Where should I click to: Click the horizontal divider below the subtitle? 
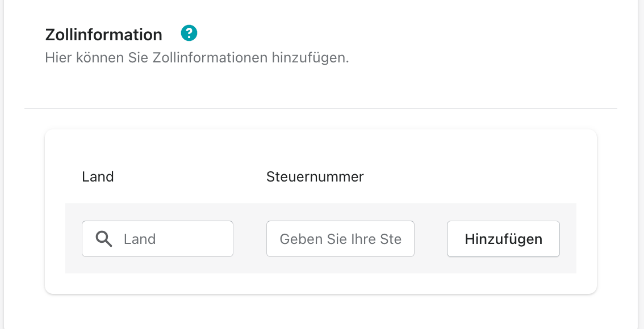point(321,109)
